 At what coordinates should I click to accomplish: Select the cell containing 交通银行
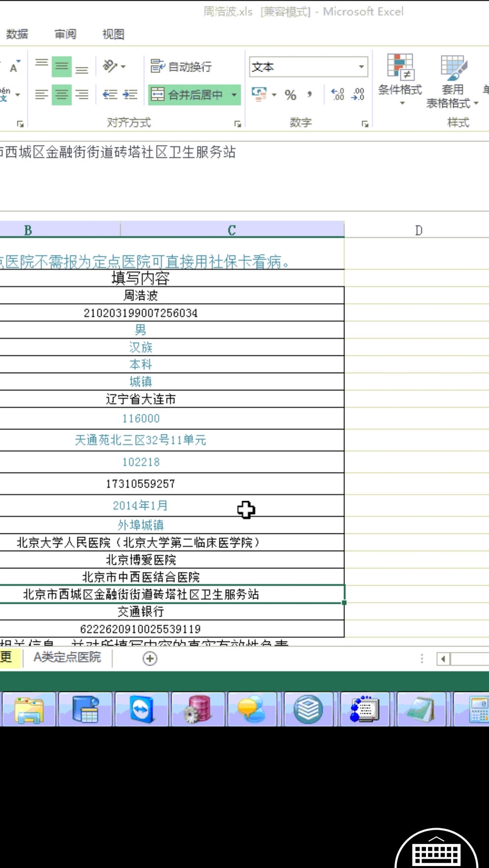[172, 611]
